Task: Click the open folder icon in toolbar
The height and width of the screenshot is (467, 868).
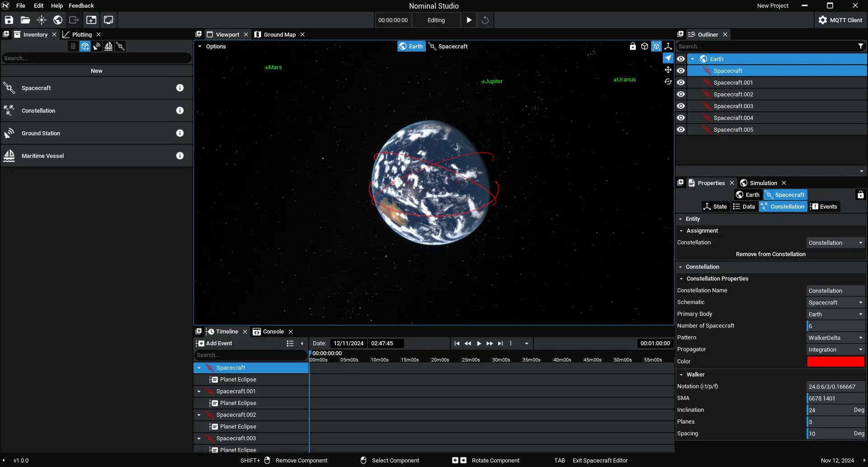Action: click(25, 20)
